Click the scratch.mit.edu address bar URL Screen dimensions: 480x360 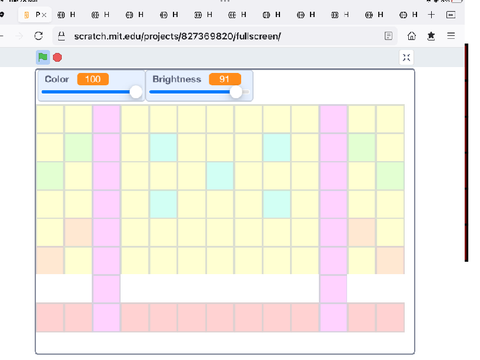[x=177, y=36]
